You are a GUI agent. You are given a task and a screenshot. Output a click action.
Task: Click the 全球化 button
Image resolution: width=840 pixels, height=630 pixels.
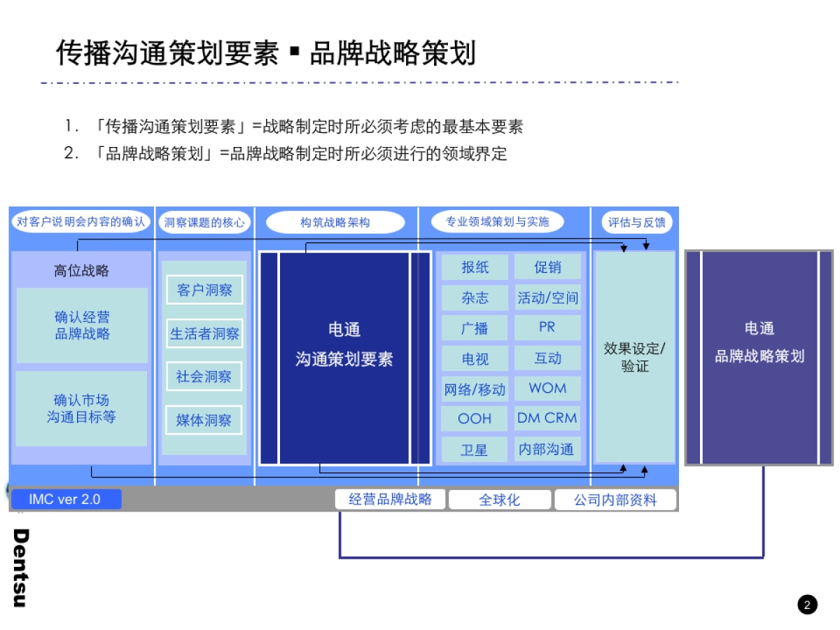coord(500,499)
